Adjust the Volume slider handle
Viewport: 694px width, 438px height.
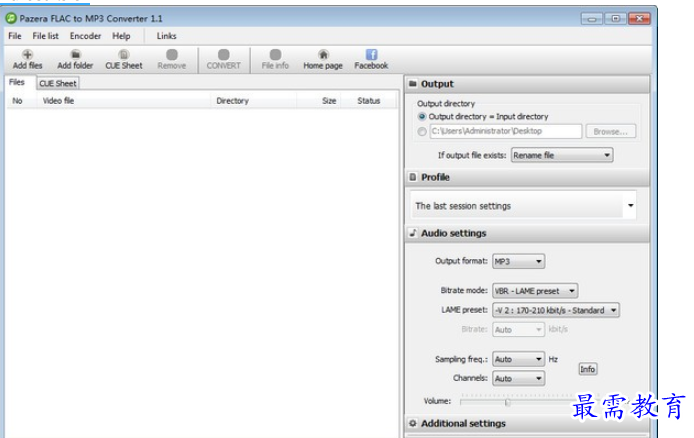507,402
